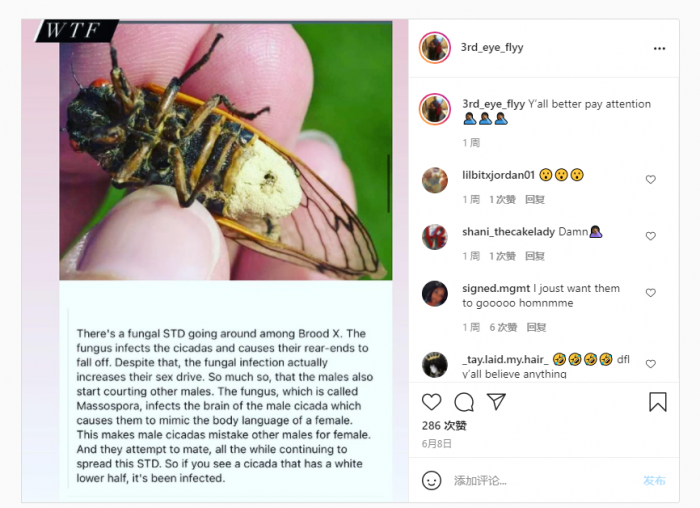The width and height of the screenshot is (700, 508).
Task: Like signed.mgmt's comment
Action: click(651, 294)
